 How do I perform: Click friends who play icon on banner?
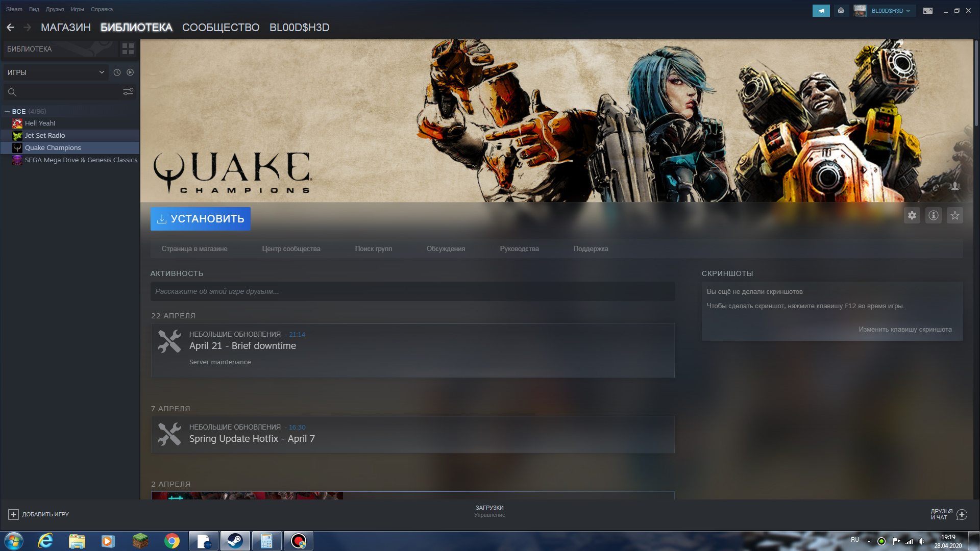pos(955,186)
